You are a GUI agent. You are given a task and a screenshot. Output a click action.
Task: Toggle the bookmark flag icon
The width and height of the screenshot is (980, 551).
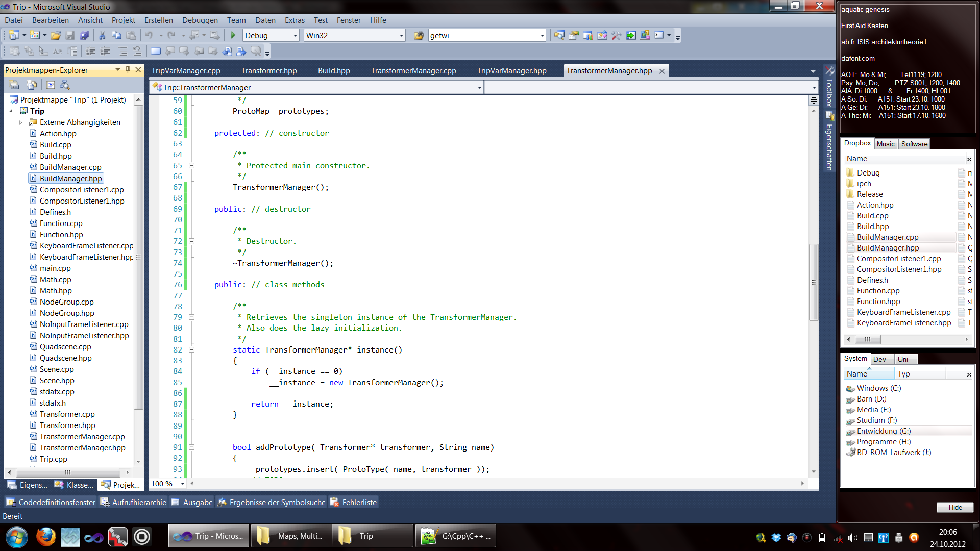[156, 51]
